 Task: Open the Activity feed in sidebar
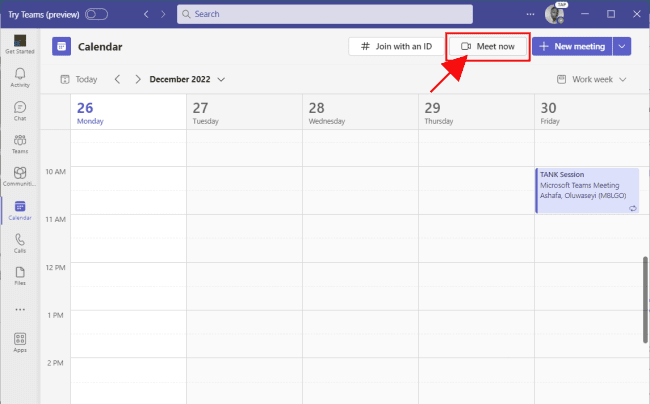click(x=20, y=78)
